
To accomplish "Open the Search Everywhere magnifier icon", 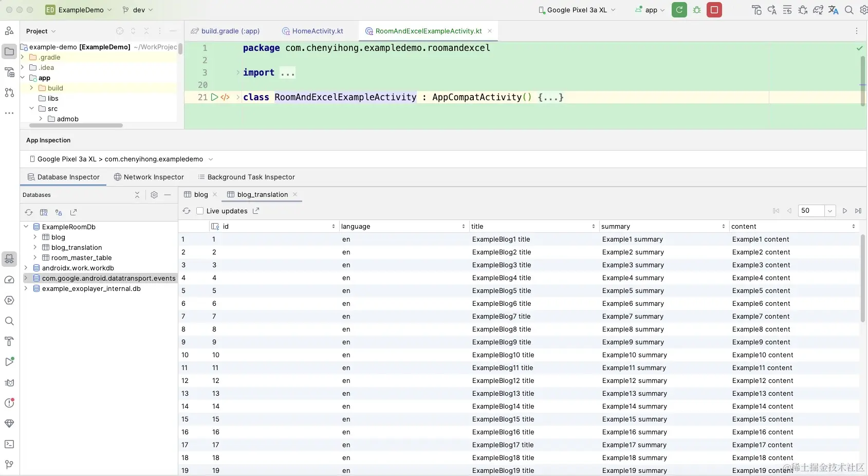I will coord(849,10).
